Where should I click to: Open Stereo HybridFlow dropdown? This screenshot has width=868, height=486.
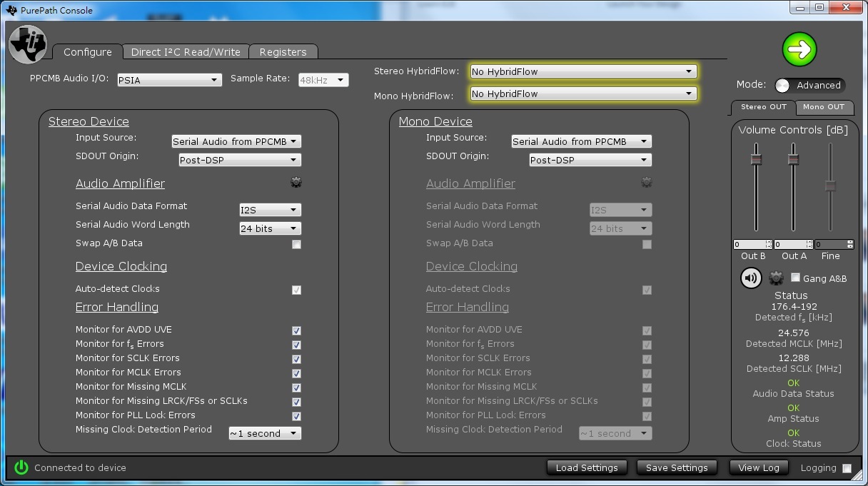coord(583,71)
